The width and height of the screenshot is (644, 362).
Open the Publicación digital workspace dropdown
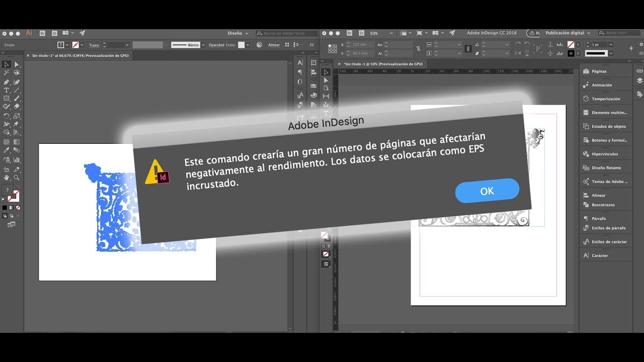568,33
